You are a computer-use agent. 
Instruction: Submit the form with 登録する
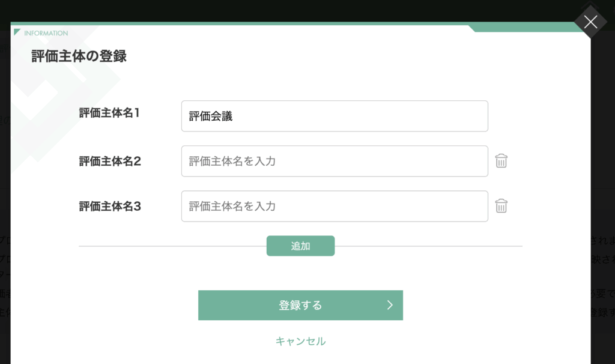tap(300, 305)
